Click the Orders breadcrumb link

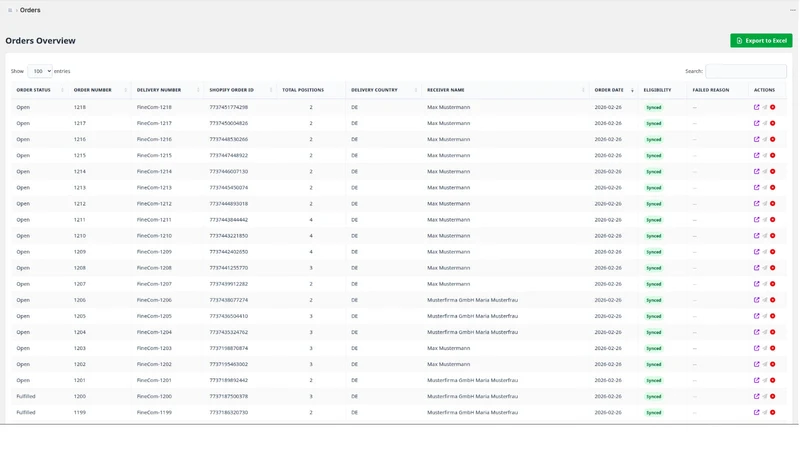[30, 10]
